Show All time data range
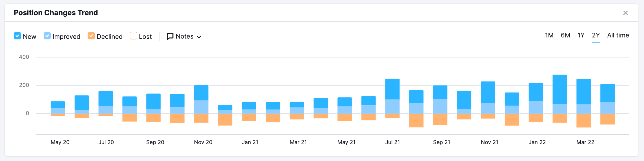Image resolution: width=644 pixels, height=161 pixels. tap(618, 35)
